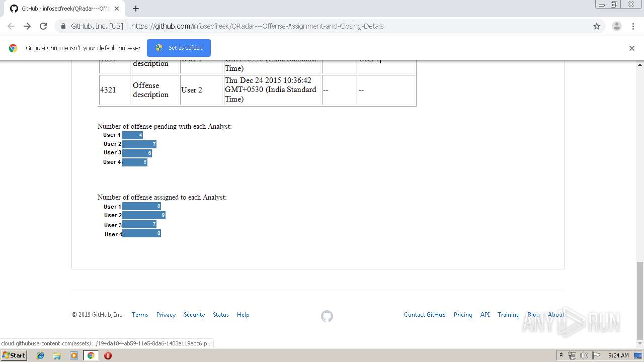Click the address bar URL
Viewport: 644px width, 362px height.
[x=258, y=26]
